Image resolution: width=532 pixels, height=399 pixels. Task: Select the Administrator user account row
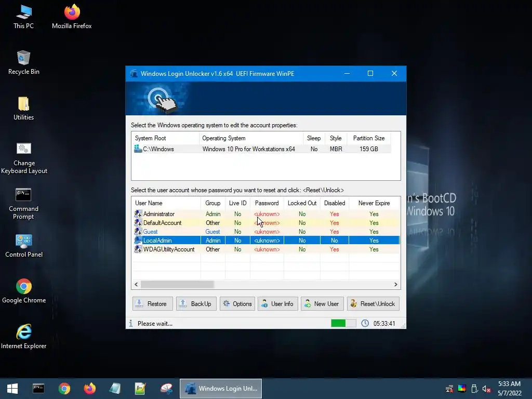coord(266,214)
